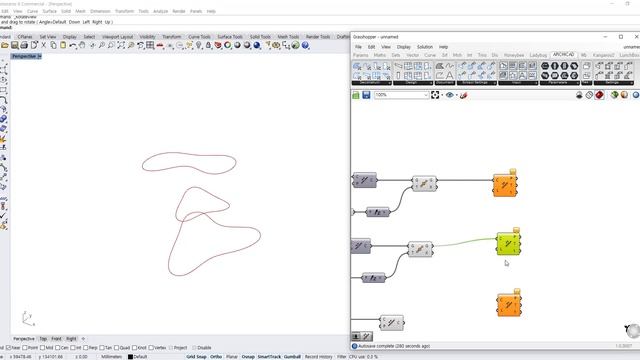Click the black Default layer swatch
The image size is (640, 360).
click(x=130, y=357)
